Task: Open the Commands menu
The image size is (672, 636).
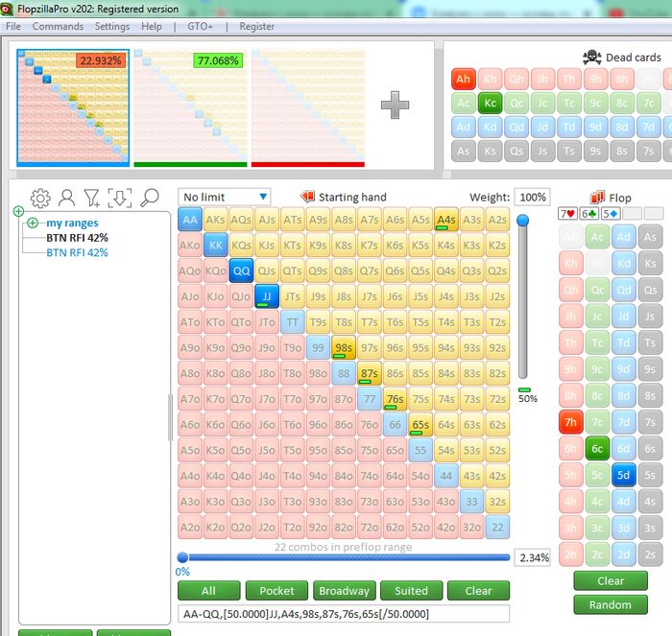Action: coord(58,26)
